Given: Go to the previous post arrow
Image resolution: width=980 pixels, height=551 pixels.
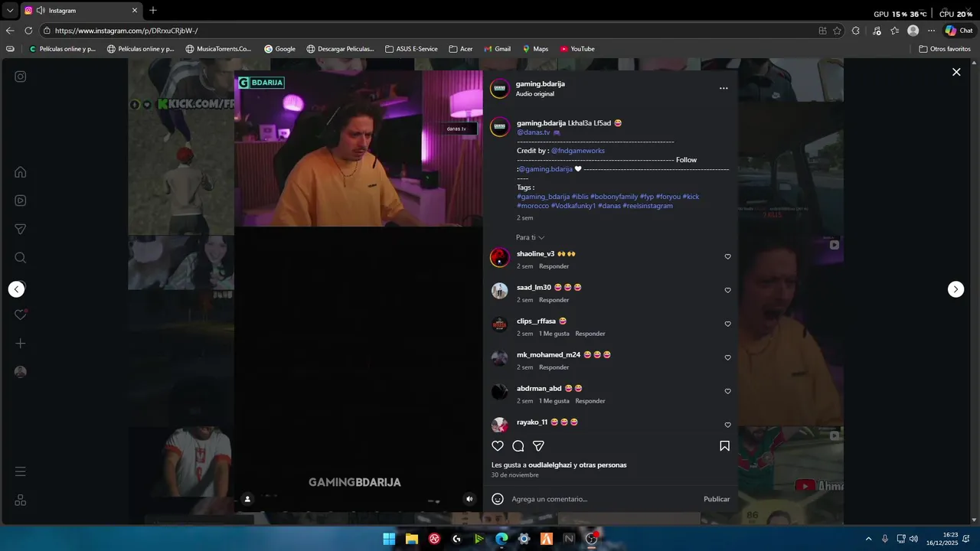Looking at the screenshot, I should click(17, 289).
